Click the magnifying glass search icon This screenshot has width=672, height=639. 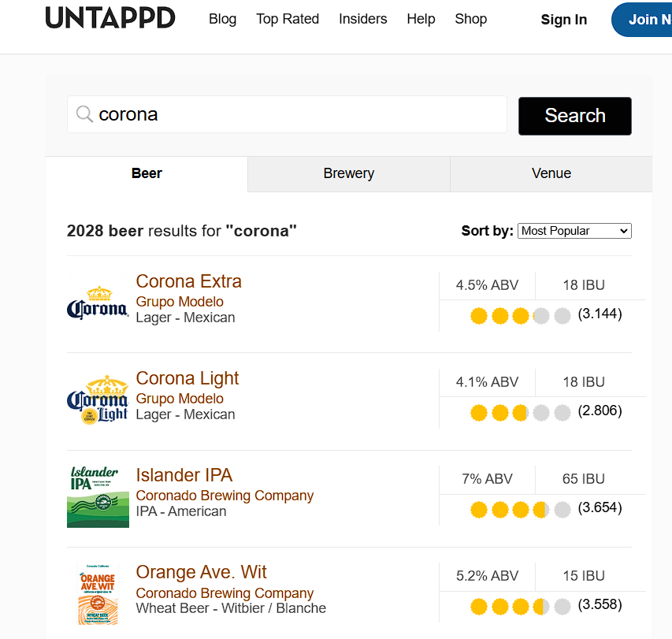click(x=84, y=115)
